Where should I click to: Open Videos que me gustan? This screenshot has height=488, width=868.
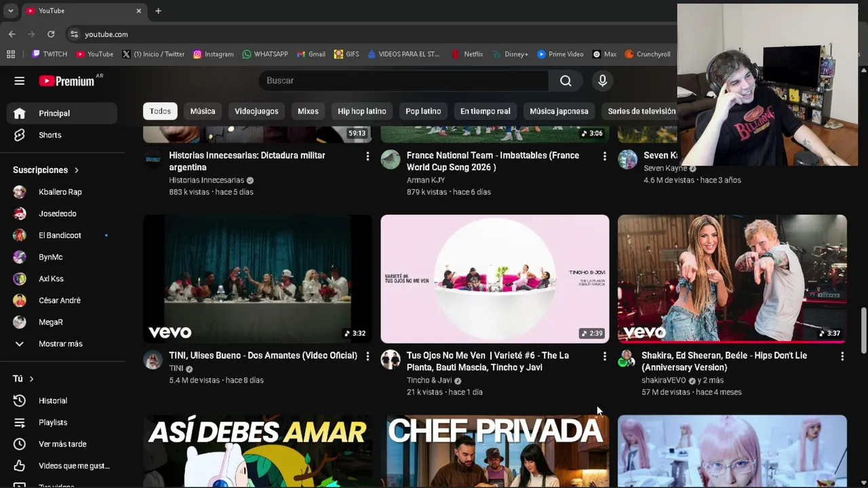(x=62, y=466)
